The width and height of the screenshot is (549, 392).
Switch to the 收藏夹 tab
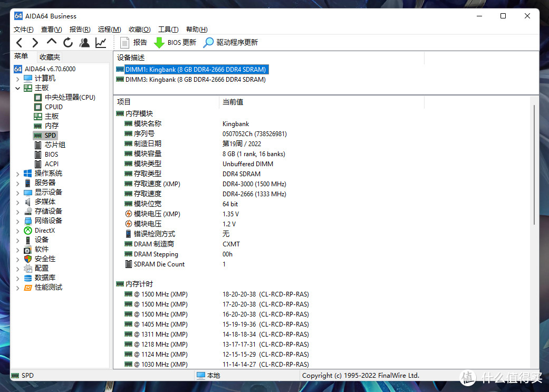(50, 57)
